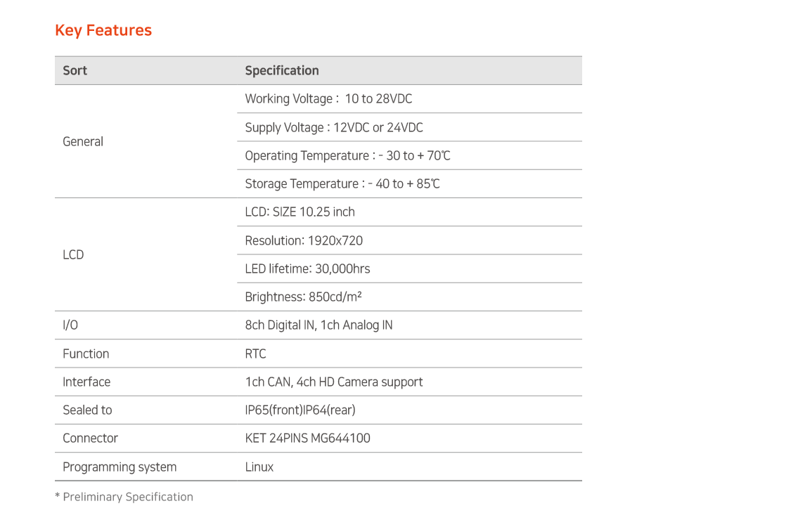Click the Working Voltage 10 to 28VDC row
The width and height of the screenshot is (791, 532).
coord(409,99)
